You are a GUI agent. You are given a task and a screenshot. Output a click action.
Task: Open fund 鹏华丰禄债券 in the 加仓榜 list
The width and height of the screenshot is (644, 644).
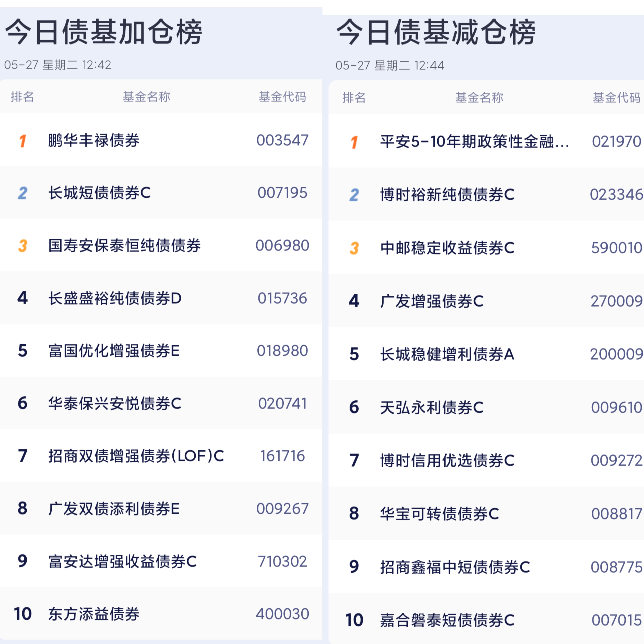click(x=94, y=140)
